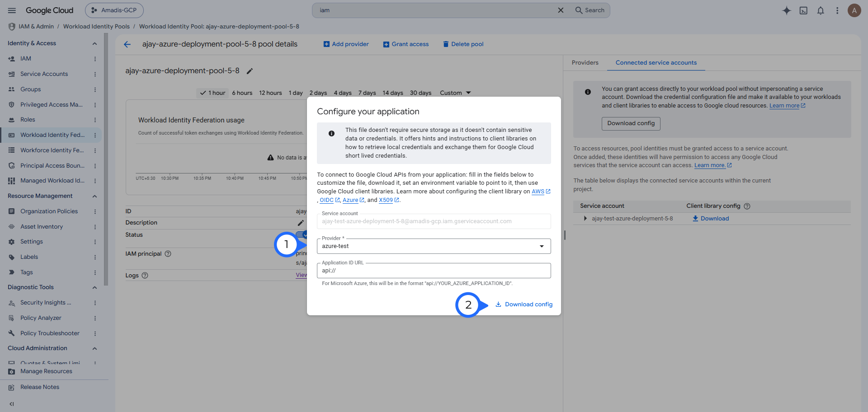Select the 2 days time range

click(x=318, y=93)
